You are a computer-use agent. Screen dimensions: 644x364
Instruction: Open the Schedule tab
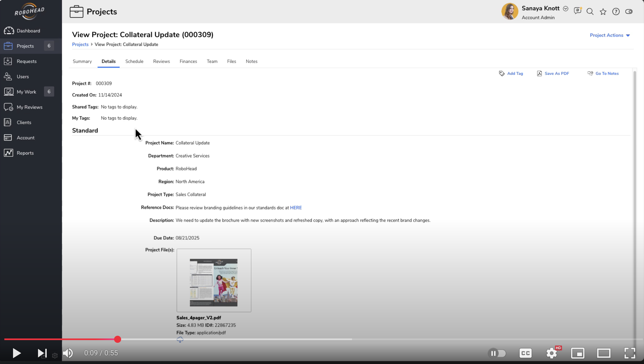coord(134,61)
